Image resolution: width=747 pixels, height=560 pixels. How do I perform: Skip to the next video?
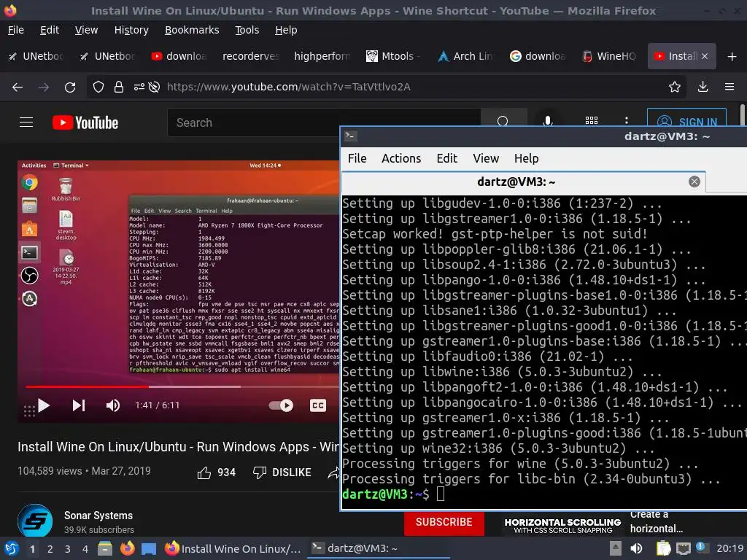tap(79, 405)
